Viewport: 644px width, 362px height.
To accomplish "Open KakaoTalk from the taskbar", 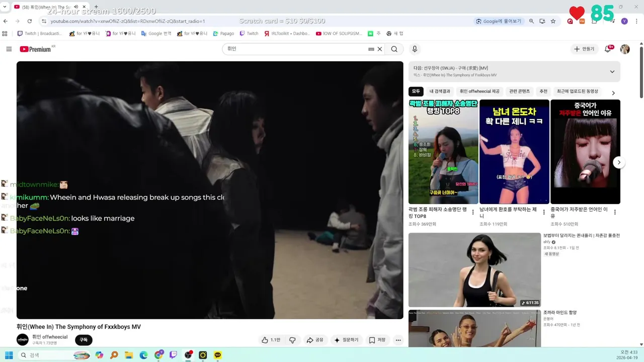I will 217,355.
